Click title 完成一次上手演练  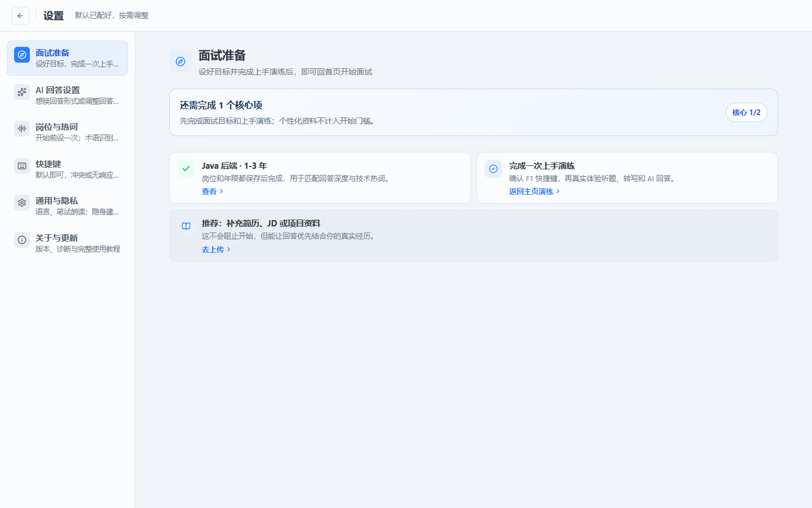[x=542, y=165]
